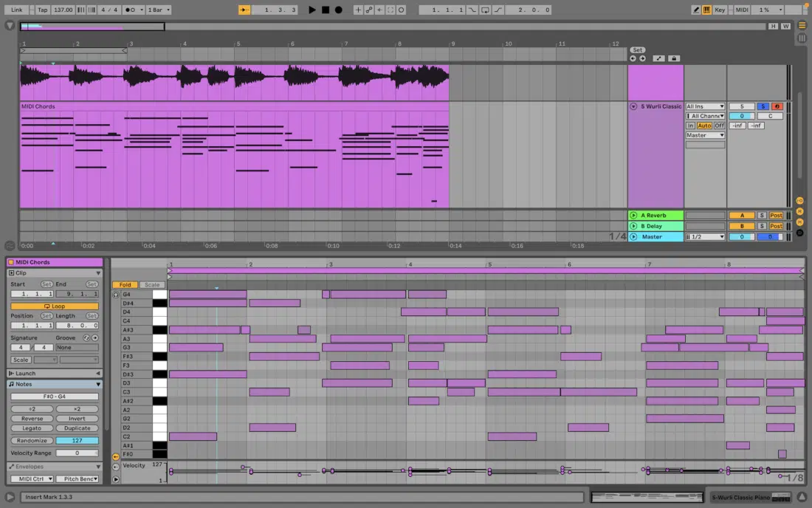
Task: Switch to Session view selector icon
Action: coord(802,38)
